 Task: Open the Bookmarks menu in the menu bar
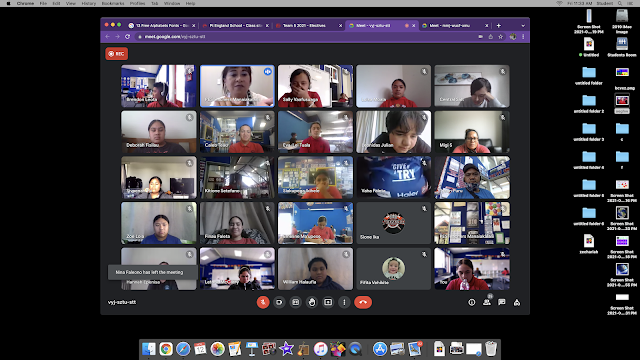[113, 3]
